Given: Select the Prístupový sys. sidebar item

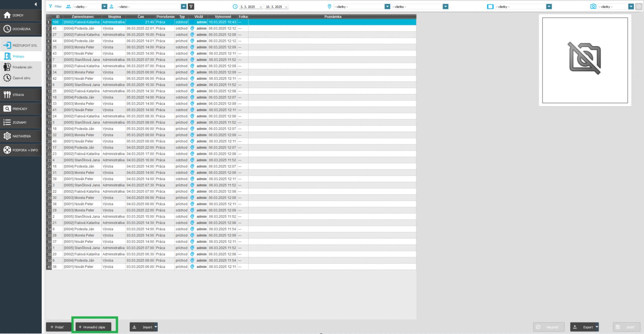Looking at the screenshot, I should pyautogui.click(x=21, y=45).
